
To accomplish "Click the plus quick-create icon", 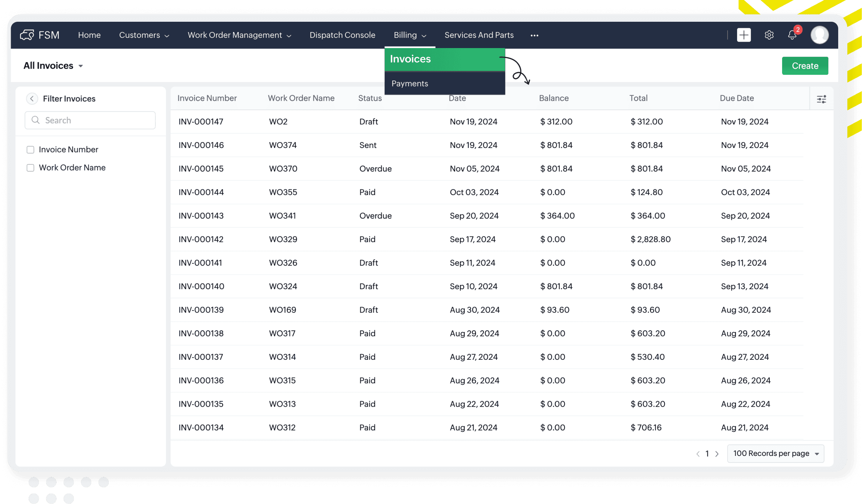I will [744, 35].
